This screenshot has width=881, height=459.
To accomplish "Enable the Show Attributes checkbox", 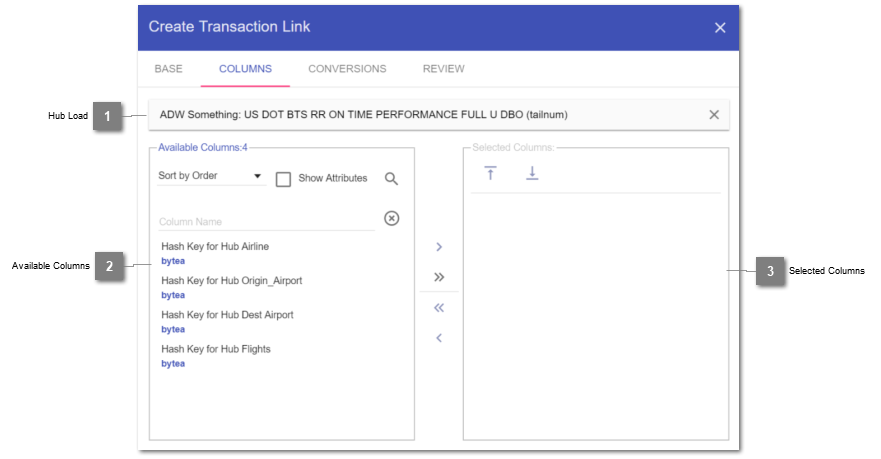I will (x=283, y=179).
